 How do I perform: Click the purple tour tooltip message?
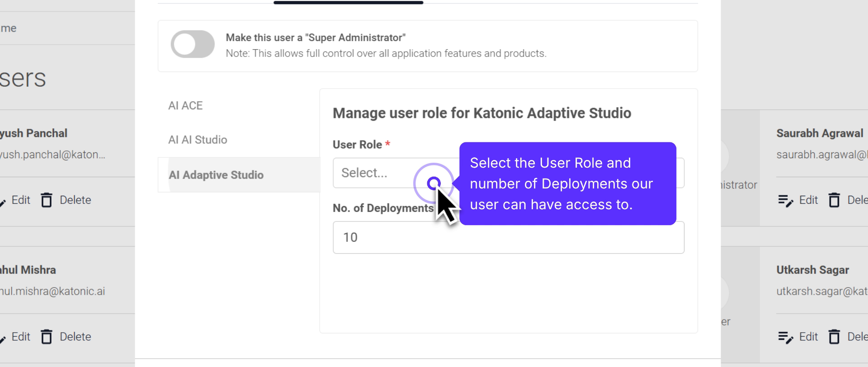(x=567, y=184)
